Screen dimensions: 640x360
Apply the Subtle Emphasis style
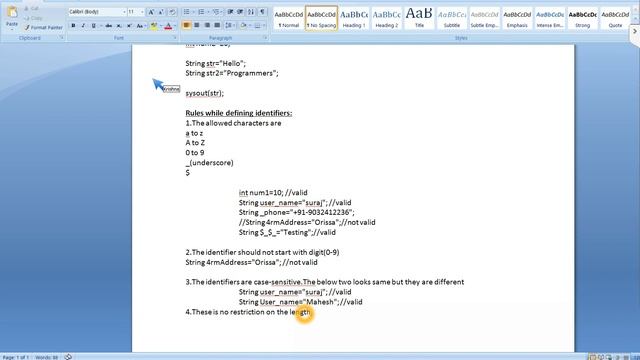click(x=484, y=18)
